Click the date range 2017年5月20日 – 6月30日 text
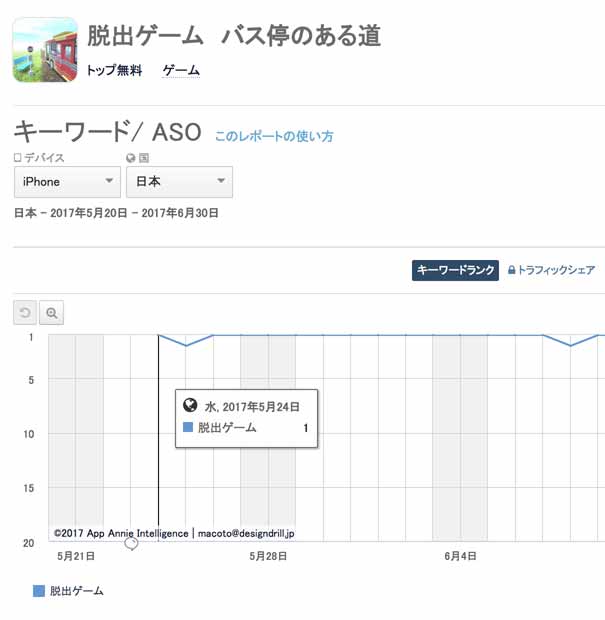 coord(116,214)
